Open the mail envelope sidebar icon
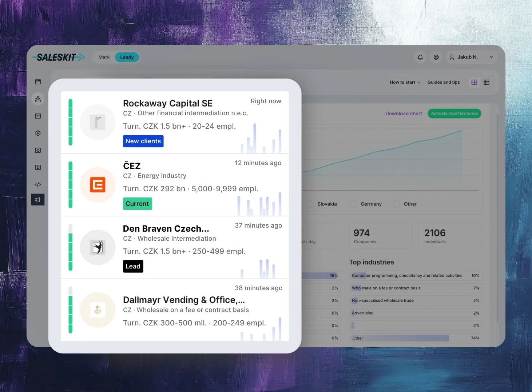Image resolution: width=532 pixels, height=392 pixels. [38, 116]
